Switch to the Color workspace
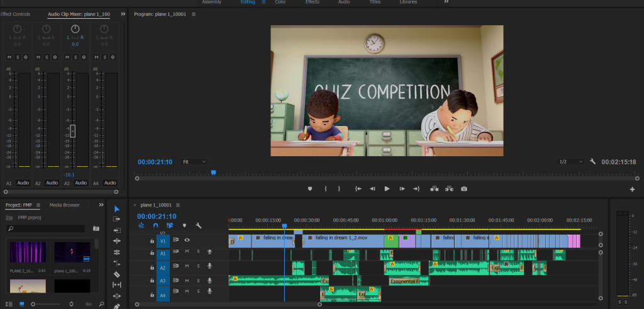Screen dimensions: 644x309 coord(280,2)
